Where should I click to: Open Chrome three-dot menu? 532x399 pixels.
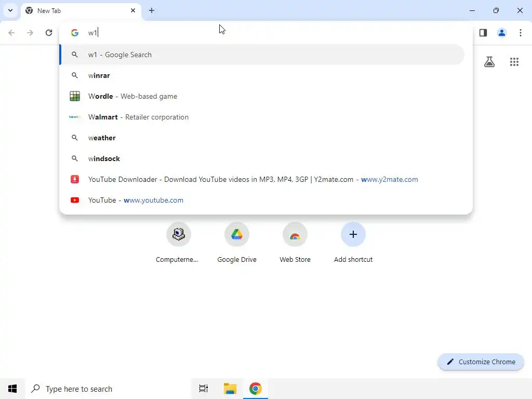tap(521, 33)
